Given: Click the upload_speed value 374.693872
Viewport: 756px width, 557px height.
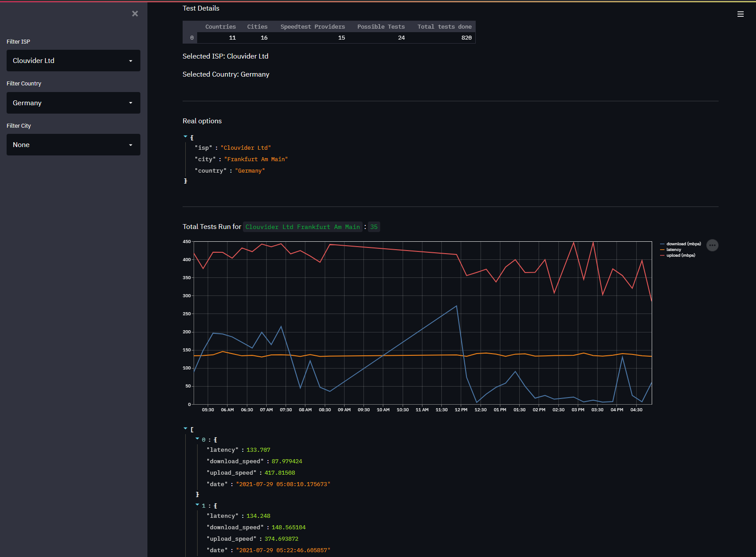Looking at the screenshot, I should (282, 539).
